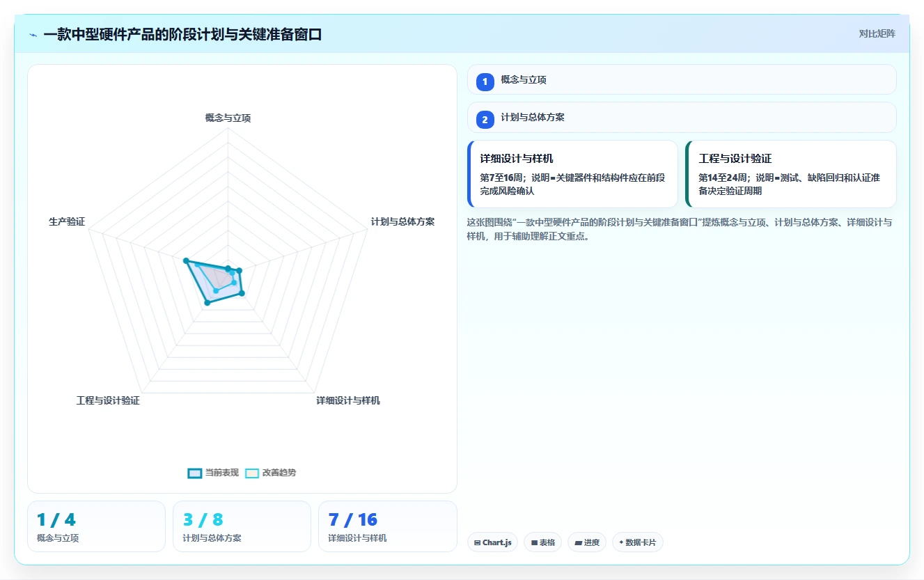Click the 当前表现 legend label

point(222,473)
